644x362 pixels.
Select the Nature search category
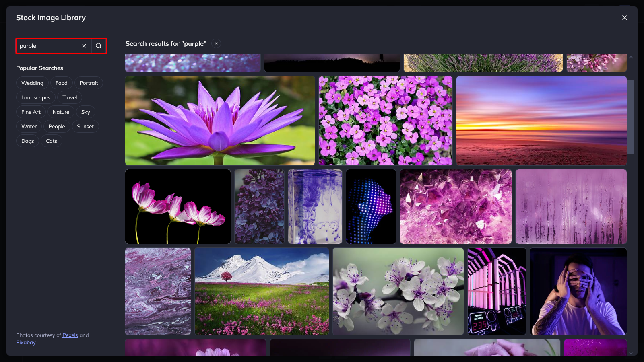61,112
